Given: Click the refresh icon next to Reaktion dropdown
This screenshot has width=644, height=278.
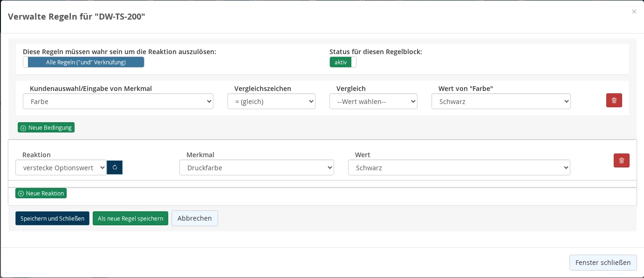Looking at the screenshot, I should pos(115,167).
